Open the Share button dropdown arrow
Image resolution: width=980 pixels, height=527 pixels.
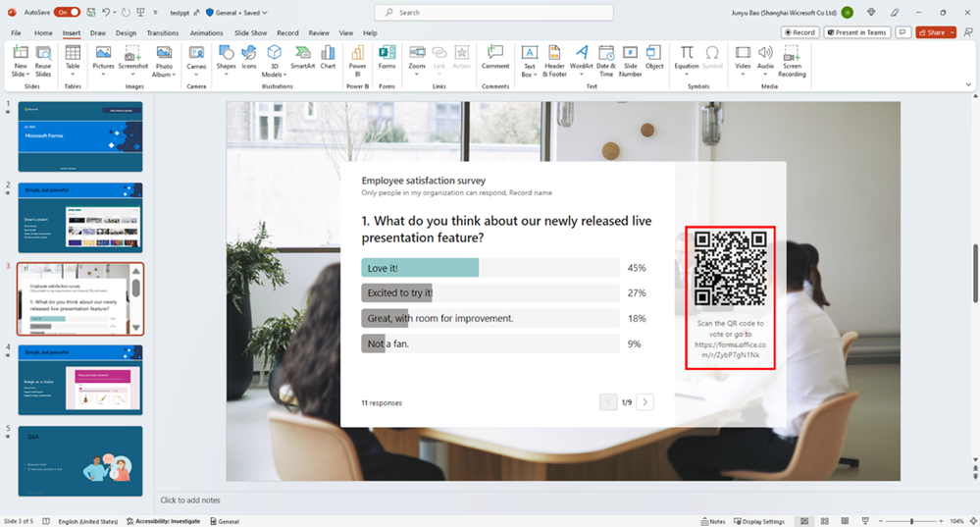coord(952,32)
